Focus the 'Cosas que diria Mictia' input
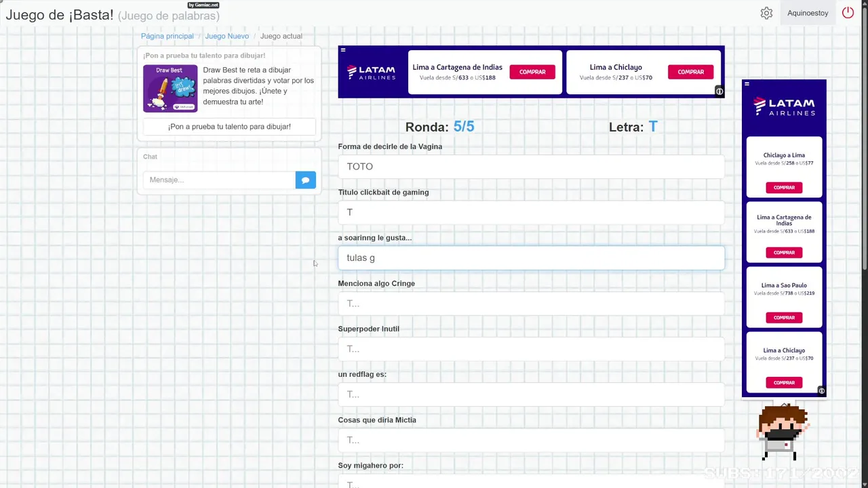 tap(531, 440)
